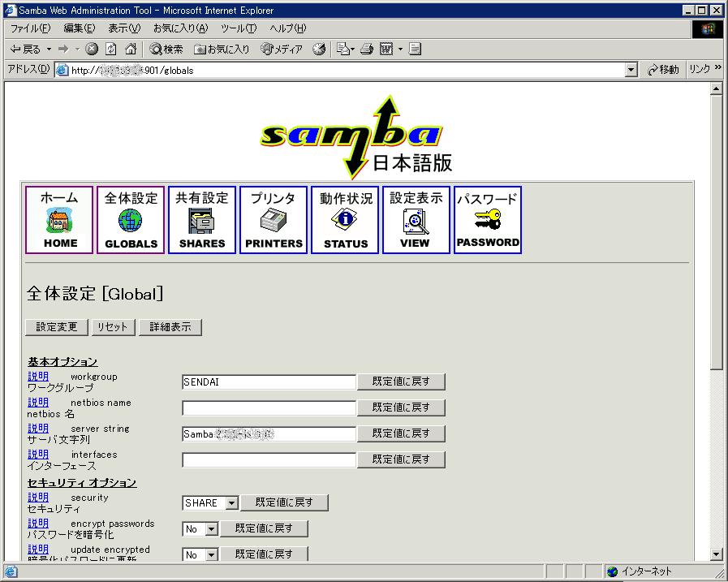Open the ツール(T) menu

(239, 28)
